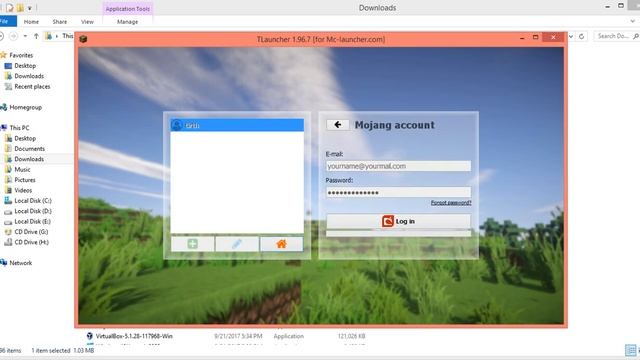640x360 pixels.
Task: Switch to details view icon in status bar
Action: (x=630, y=350)
